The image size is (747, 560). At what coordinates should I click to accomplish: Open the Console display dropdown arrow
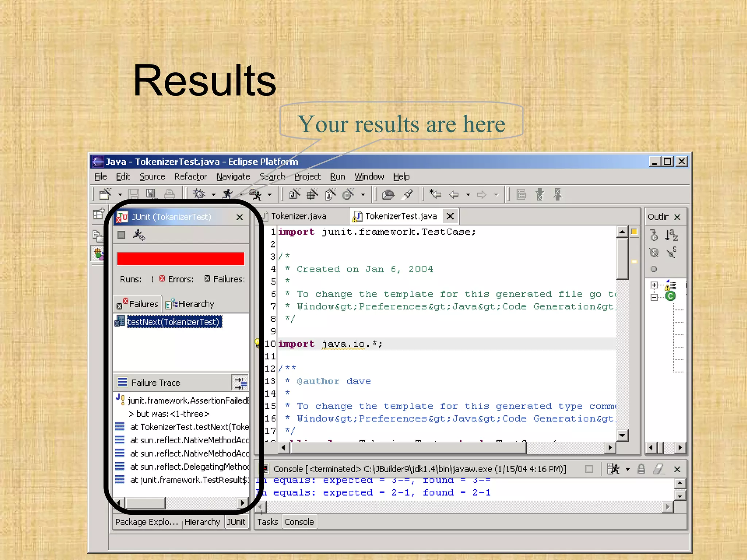pos(628,470)
